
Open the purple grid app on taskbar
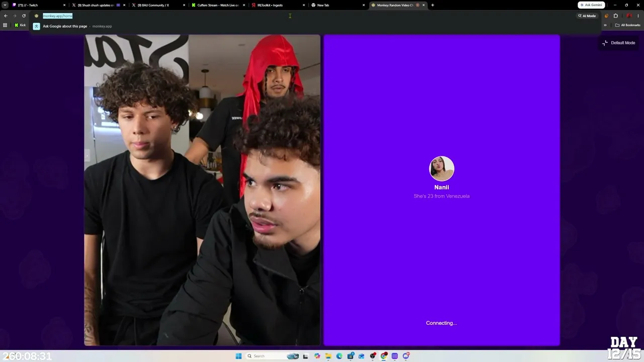pos(395,356)
